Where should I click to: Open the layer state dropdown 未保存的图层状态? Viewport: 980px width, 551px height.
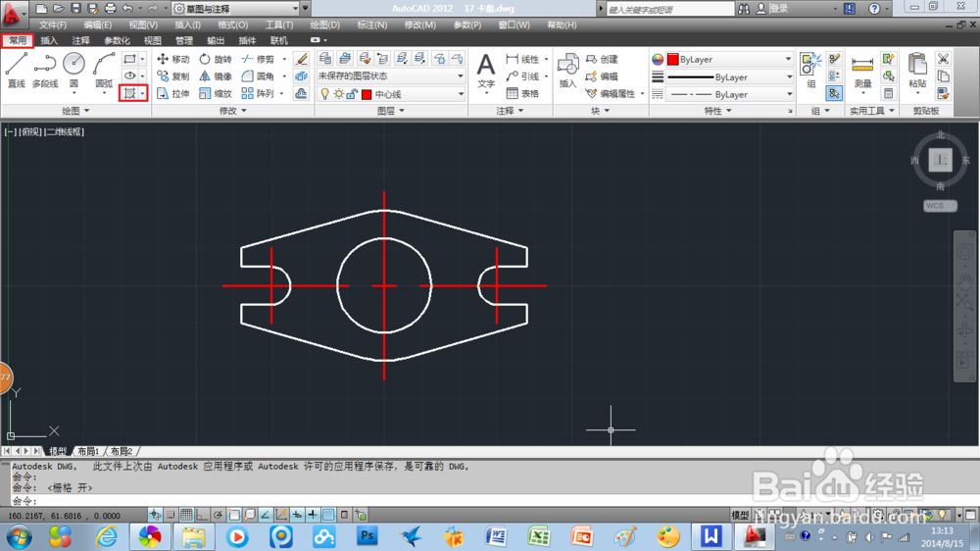pos(391,75)
